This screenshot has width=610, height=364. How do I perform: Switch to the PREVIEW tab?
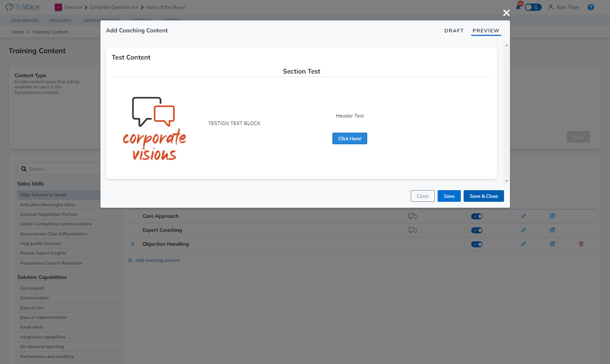[x=486, y=30]
